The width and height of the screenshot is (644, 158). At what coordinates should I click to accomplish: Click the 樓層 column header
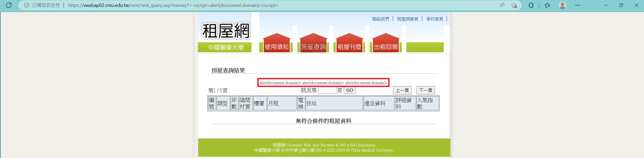pos(260,103)
